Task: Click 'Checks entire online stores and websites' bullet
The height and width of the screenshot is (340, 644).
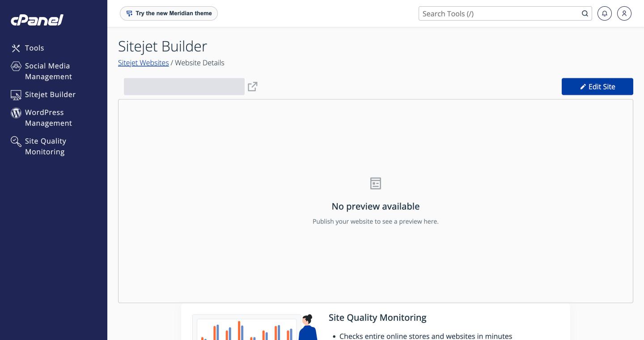Action: [426, 336]
